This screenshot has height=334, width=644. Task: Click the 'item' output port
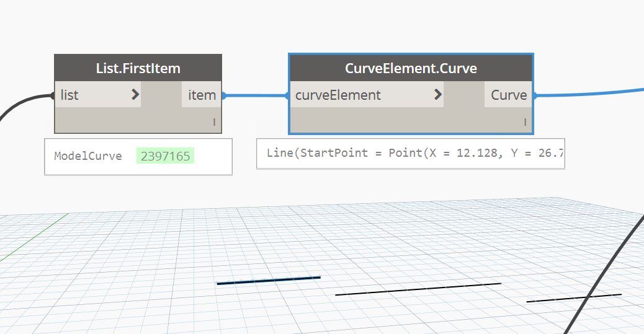click(202, 95)
